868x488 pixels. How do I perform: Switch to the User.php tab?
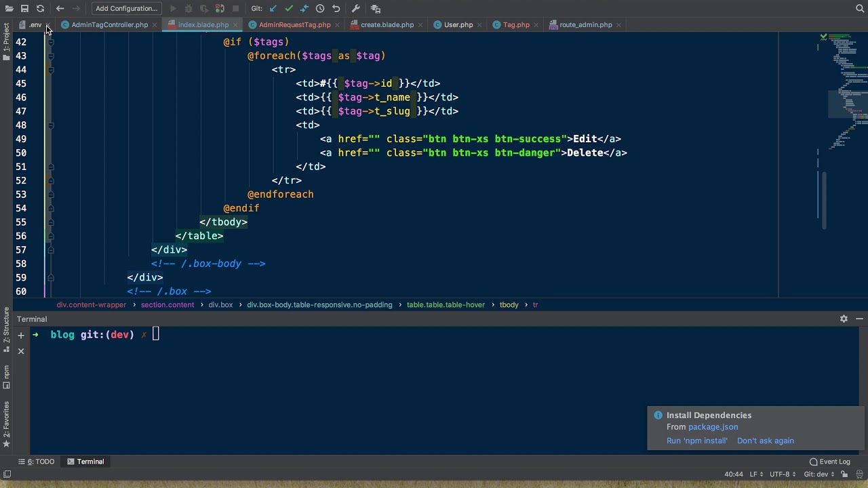pyautogui.click(x=458, y=24)
